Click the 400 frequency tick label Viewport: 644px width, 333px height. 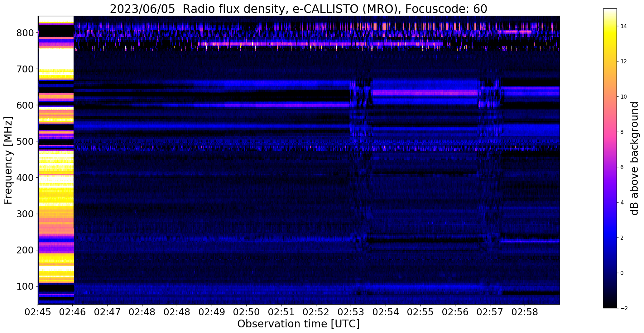(x=25, y=178)
